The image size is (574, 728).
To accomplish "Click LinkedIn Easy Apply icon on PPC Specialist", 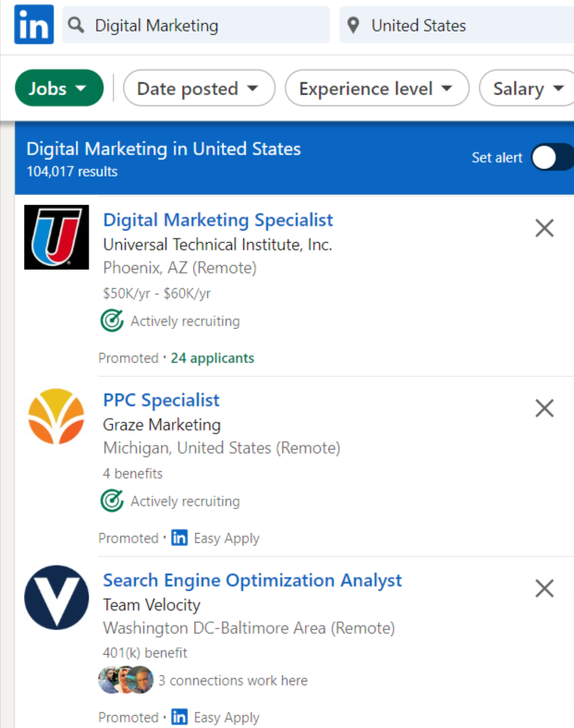I will pyautogui.click(x=179, y=538).
